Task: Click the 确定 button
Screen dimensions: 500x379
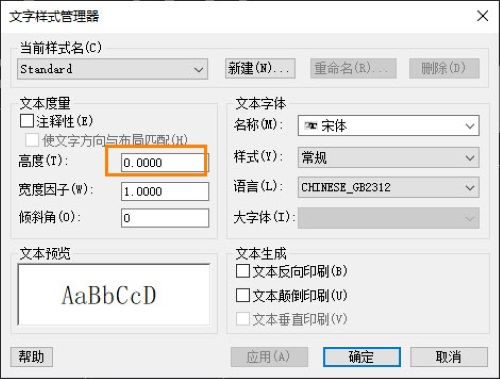Action: (x=362, y=357)
